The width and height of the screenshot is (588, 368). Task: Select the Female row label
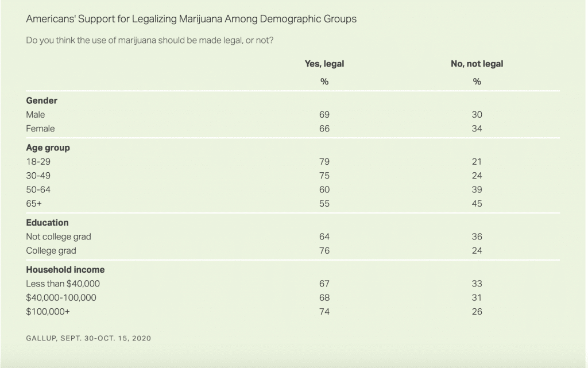coord(40,129)
